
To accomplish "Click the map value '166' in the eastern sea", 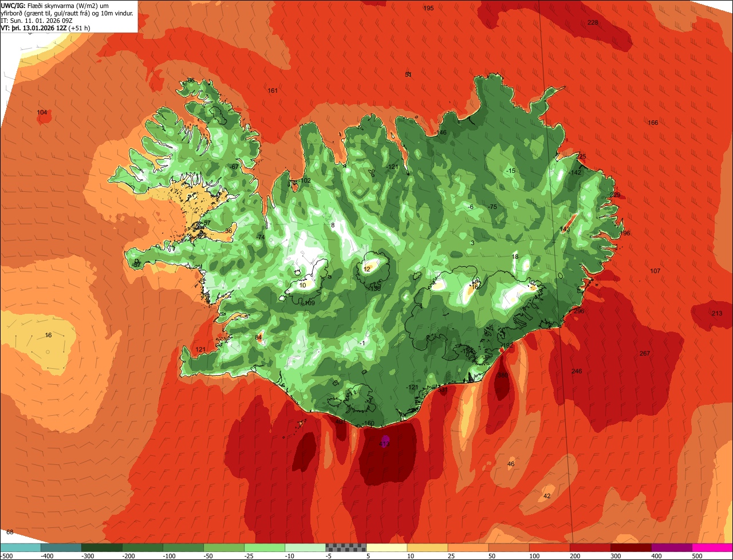I will pos(653,123).
